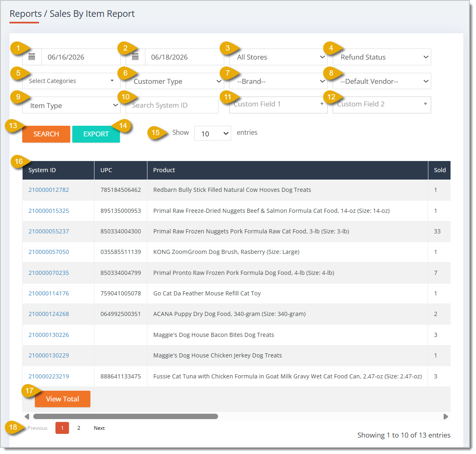The width and height of the screenshot is (476, 454).
Task: Open the Custom Field 1 dropdown
Action: 278,104
